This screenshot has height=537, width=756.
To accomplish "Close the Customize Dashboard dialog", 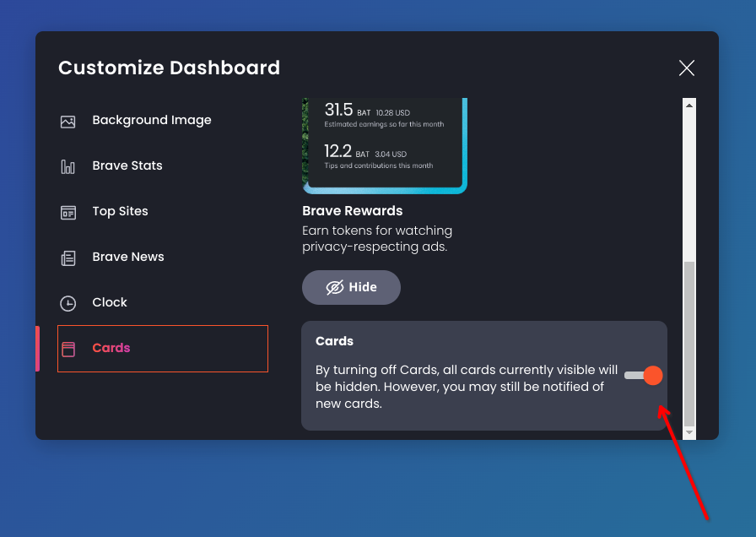I will point(687,68).
